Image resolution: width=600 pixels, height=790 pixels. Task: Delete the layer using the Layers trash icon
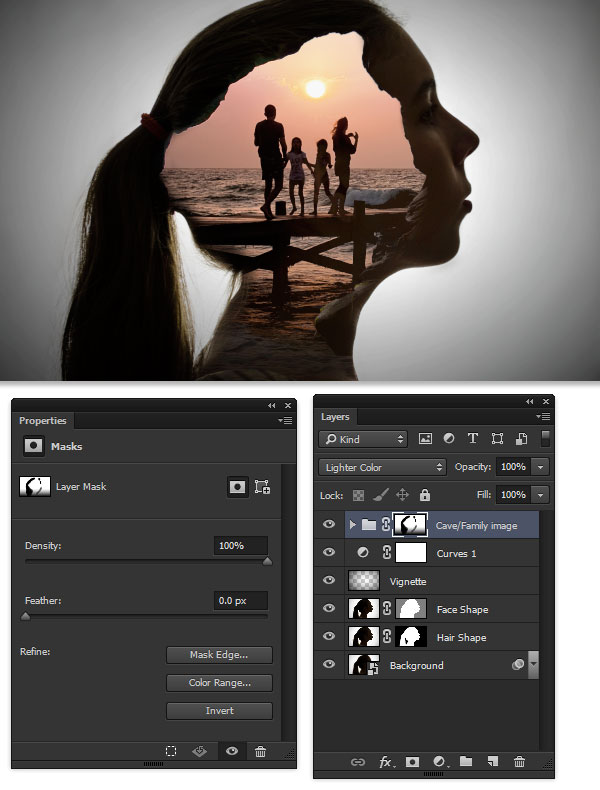click(519, 761)
